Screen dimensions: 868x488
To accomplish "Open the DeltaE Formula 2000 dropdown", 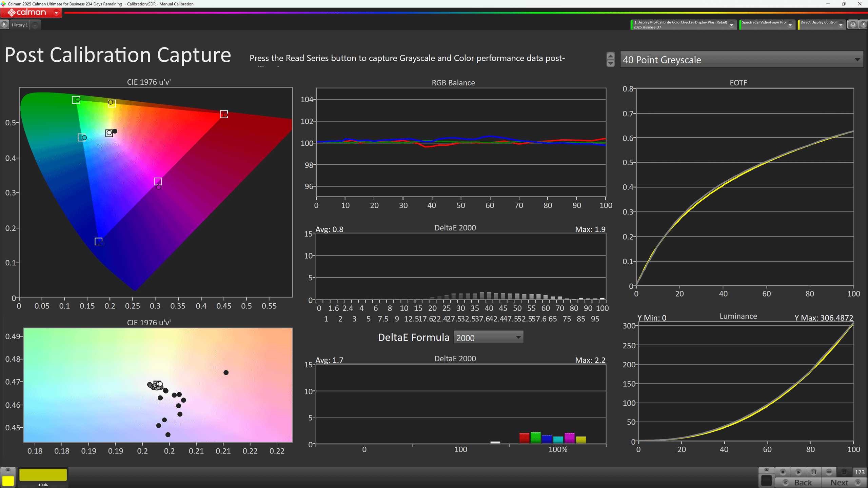I will coord(488,338).
